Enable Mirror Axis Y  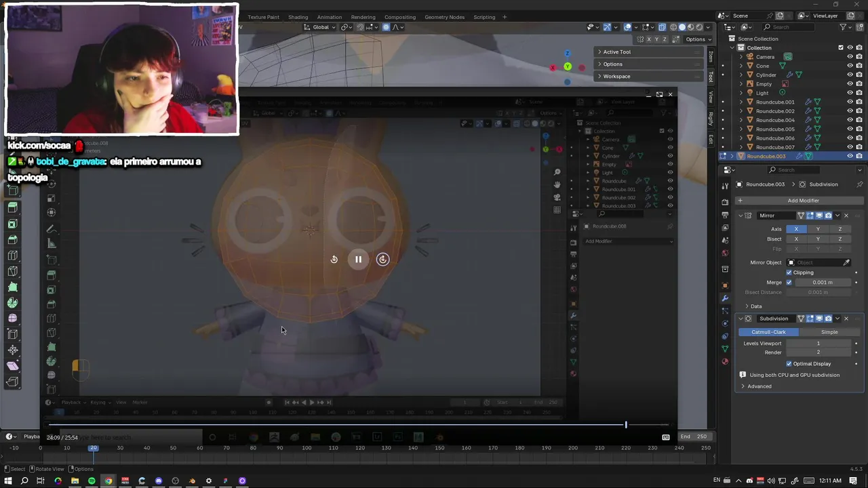[x=818, y=229]
